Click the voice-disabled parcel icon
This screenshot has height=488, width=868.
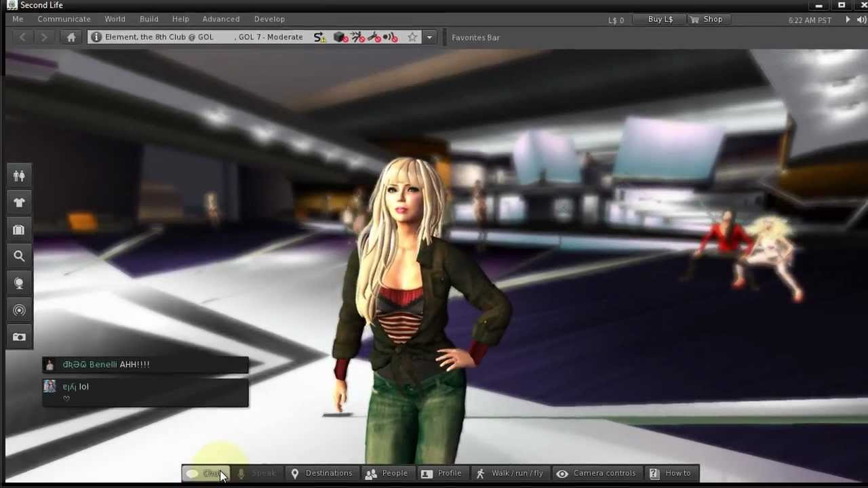coord(391,37)
